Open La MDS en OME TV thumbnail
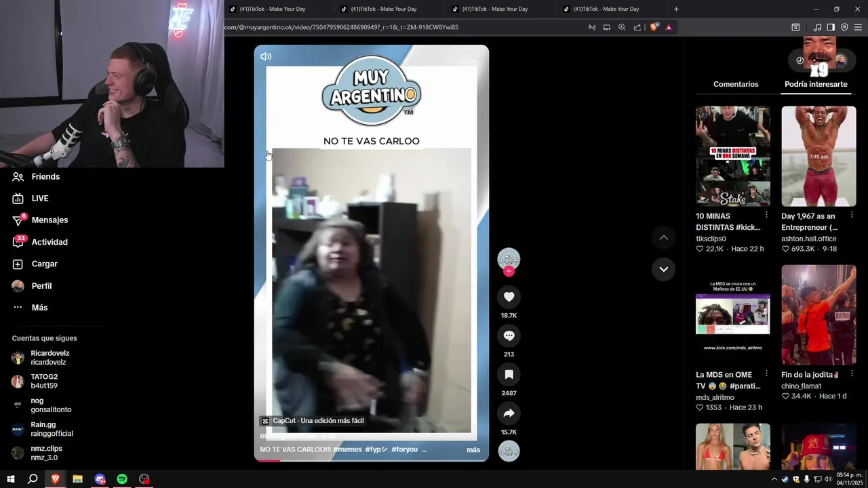Viewport: 868px width, 488px height. click(x=733, y=314)
